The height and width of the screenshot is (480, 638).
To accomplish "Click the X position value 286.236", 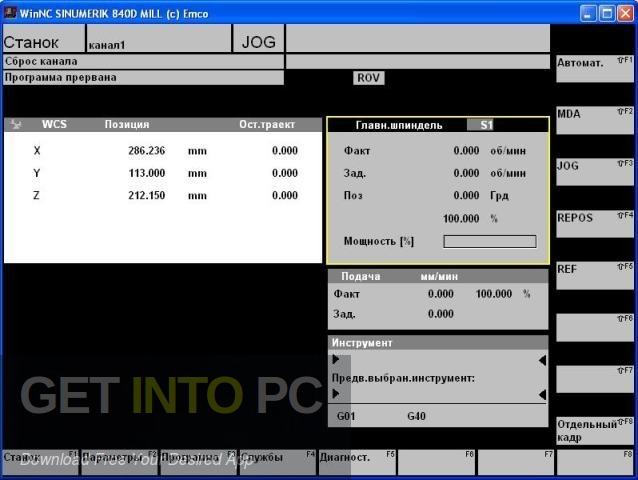I will pos(146,151).
